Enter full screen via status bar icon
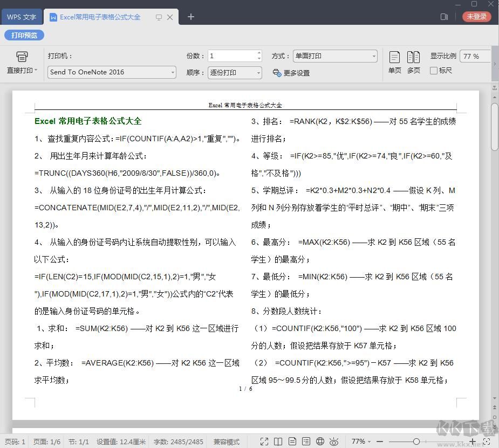499x448 pixels. pyautogui.click(x=264, y=440)
